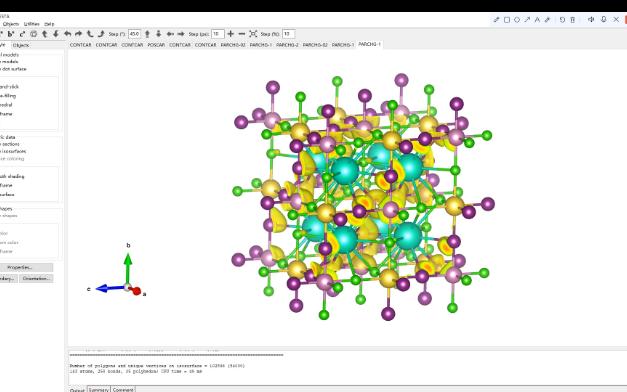The width and height of the screenshot is (627, 392).
Task: Click the trash icon to delete annotations
Action: coord(573,20)
